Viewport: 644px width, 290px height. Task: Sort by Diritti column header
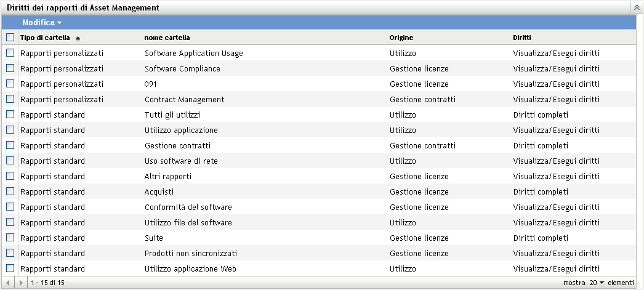(x=522, y=38)
